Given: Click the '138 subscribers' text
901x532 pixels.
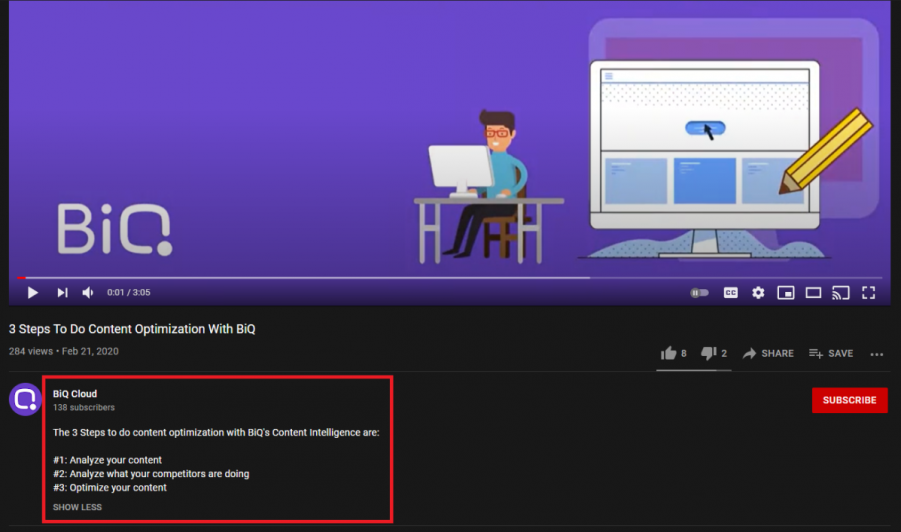Looking at the screenshot, I should 84,407.
